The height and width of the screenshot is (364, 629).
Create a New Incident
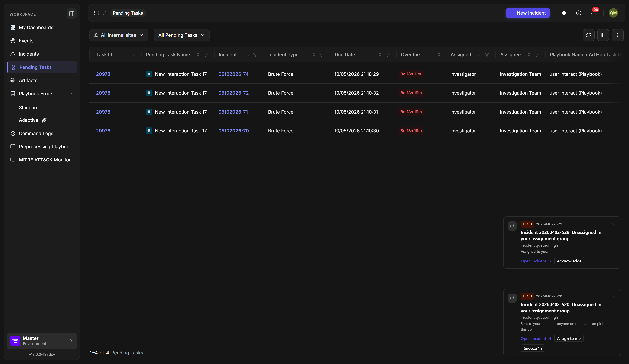point(527,13)
